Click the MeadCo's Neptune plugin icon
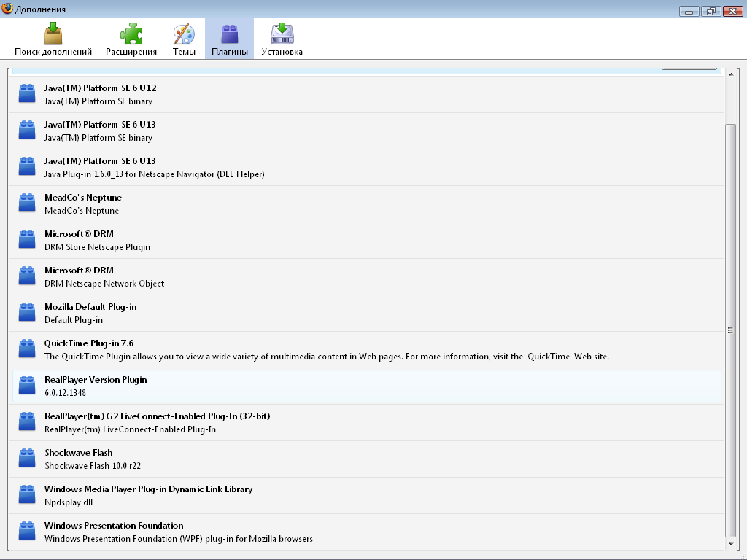The image size is (747, 560). (x=27, y=203)
